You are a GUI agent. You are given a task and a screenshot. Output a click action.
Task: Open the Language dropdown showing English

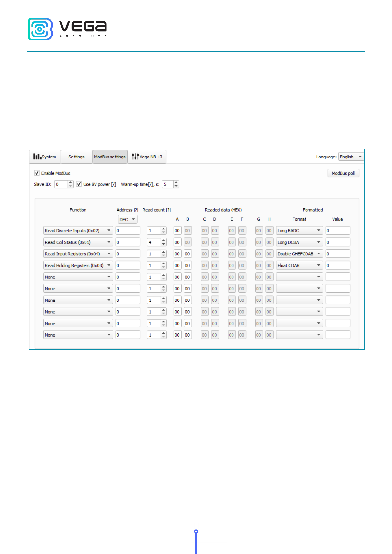(351, 157)
